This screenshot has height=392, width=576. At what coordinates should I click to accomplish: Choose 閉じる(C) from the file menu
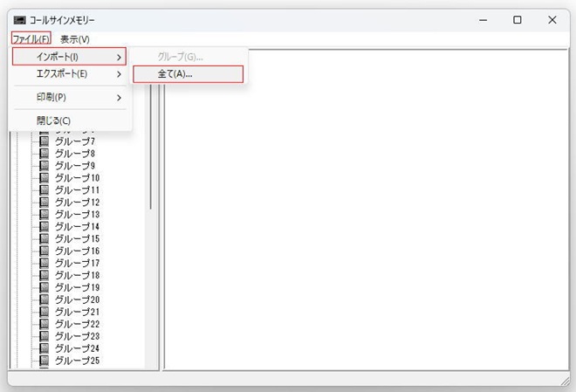pyautogui.click(x=54, y=120)
